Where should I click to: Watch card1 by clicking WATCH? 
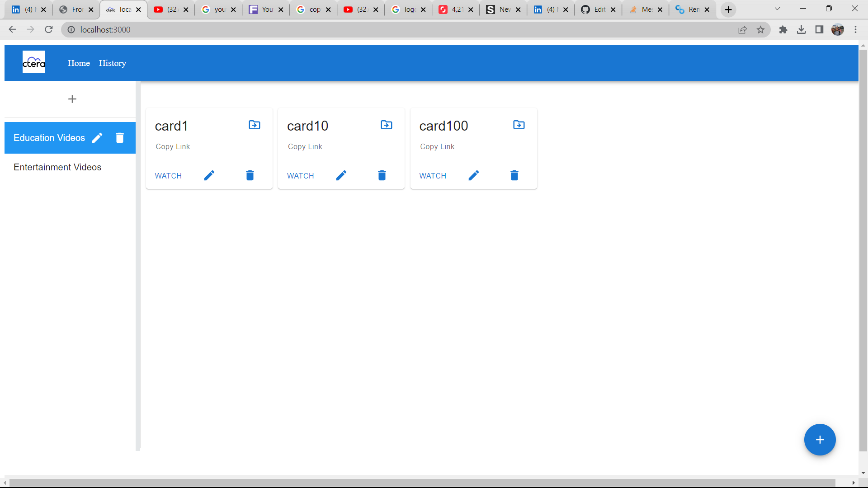pos(168,176)
